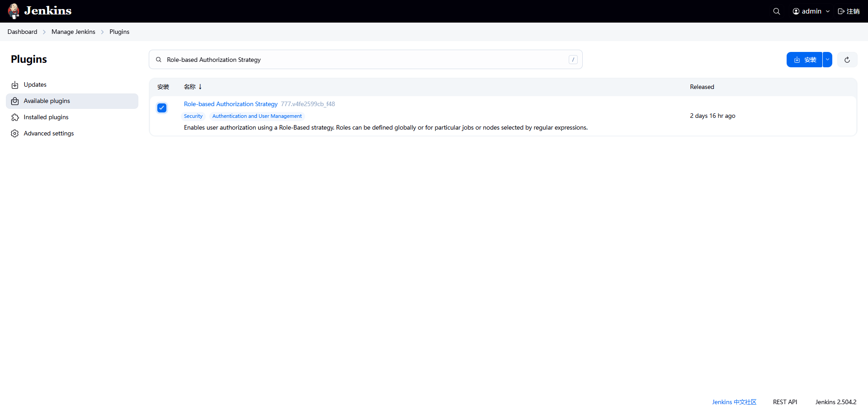Click the Installed plugins puzzle icon

pyautogui.click(x=15, y=117)
